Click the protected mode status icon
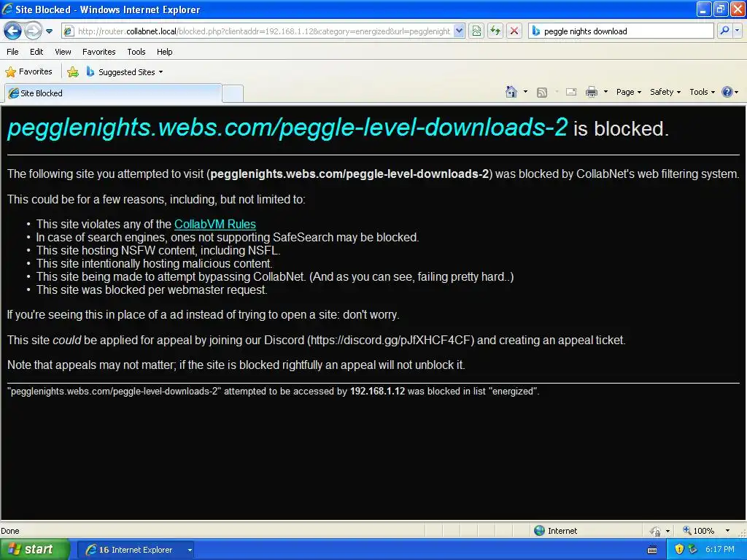Image resolution: width=747 pixels, height=560 pixels. pos(656,531)
